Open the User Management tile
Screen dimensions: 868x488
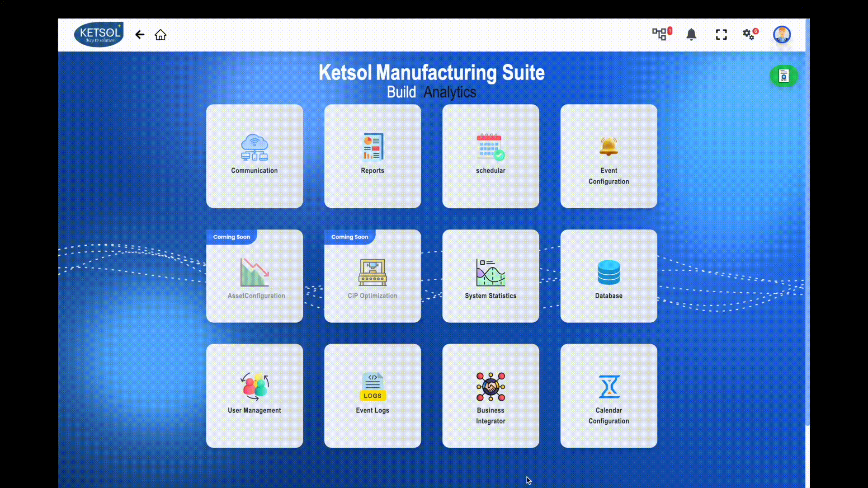point(255,395)
